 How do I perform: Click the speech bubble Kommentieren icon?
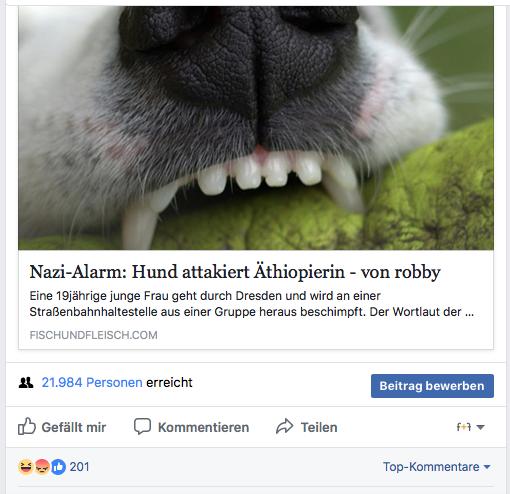point(142,426)
